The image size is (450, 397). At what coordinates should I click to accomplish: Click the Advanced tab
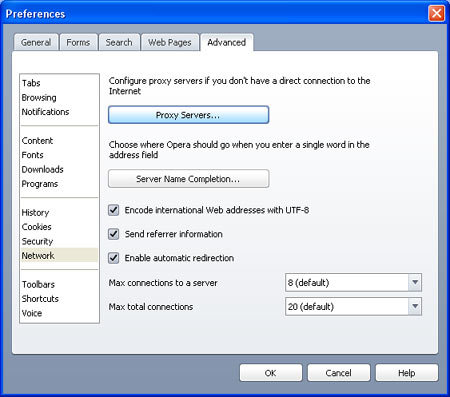point(227,42)
